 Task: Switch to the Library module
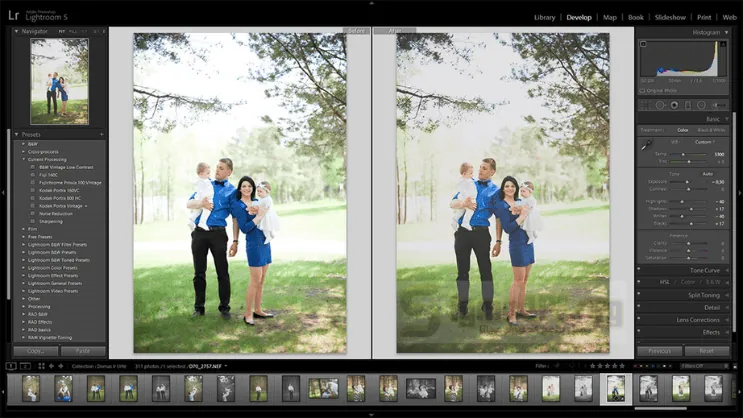pos(544,18)
